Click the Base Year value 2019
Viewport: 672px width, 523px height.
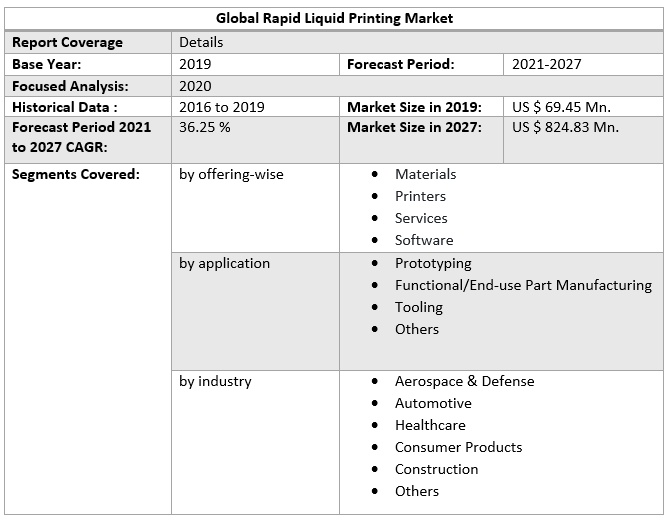[196, 64]
